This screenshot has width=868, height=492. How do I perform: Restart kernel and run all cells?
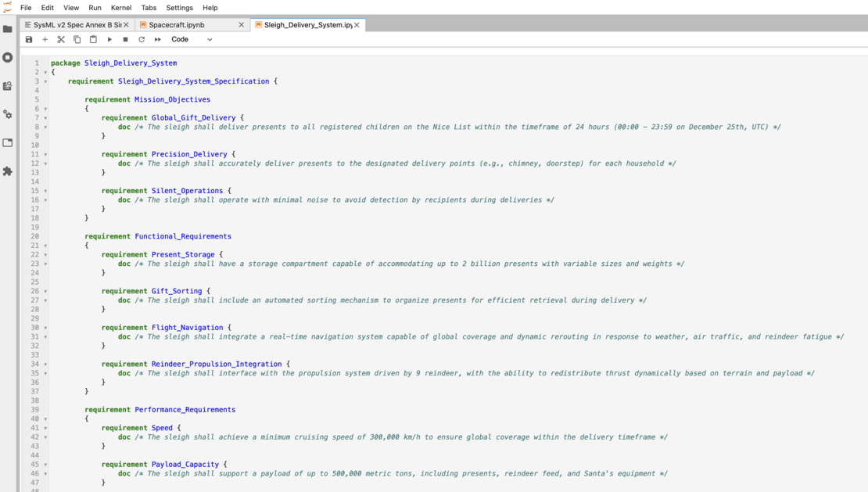pyautogui.click(x=158, y=39)
